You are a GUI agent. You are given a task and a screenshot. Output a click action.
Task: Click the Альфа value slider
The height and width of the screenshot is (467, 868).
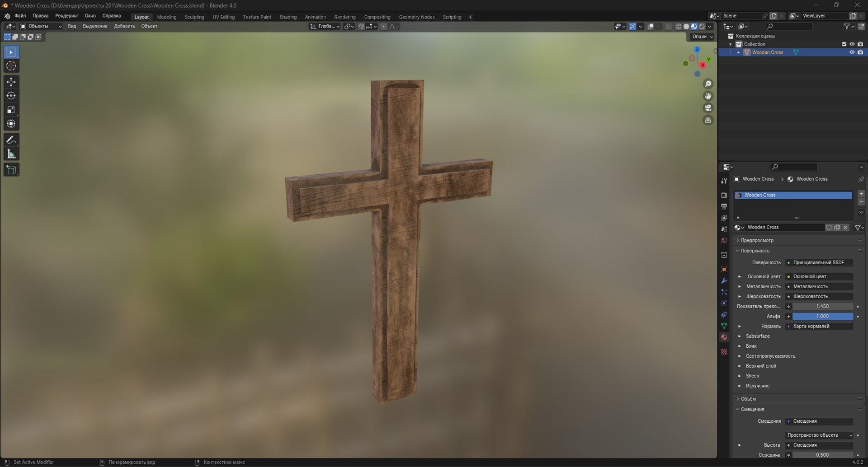[822, 316]
